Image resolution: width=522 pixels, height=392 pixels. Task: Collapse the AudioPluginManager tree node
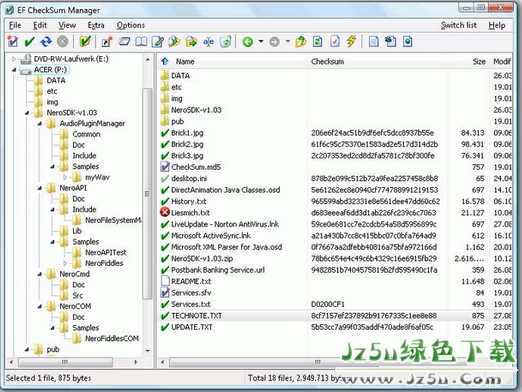pyautogui.click(x=40, y=123)
